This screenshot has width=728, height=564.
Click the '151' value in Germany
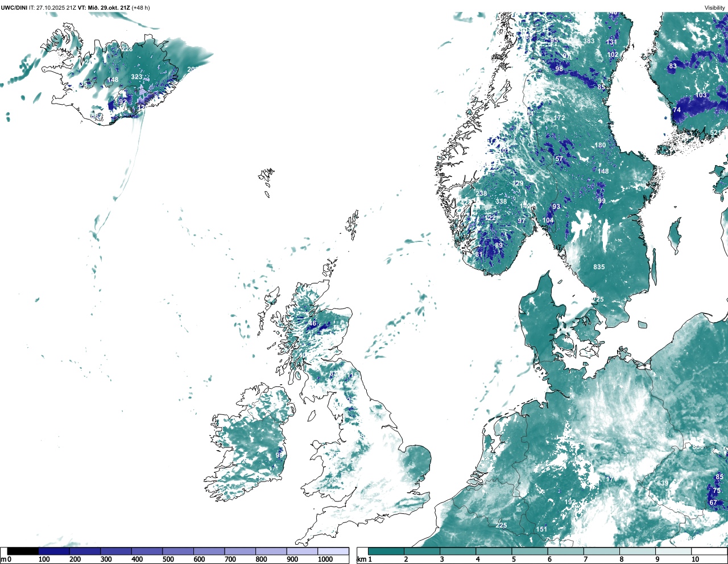(542, 529)
